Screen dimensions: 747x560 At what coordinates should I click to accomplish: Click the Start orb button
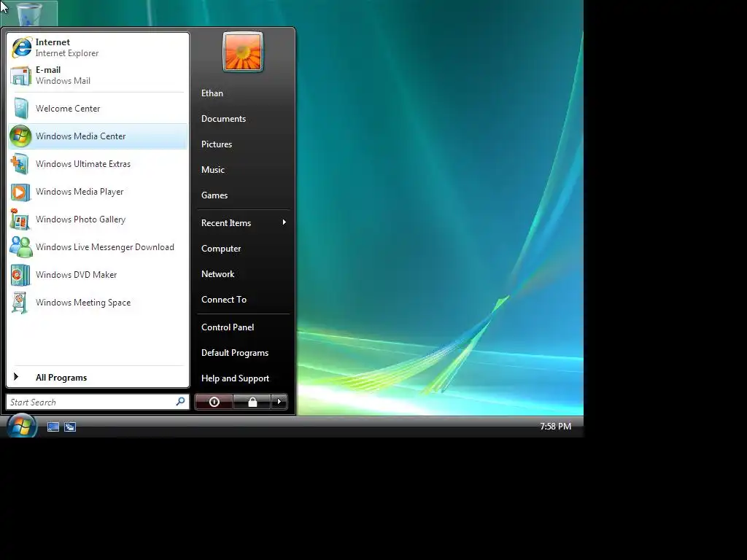21,426
